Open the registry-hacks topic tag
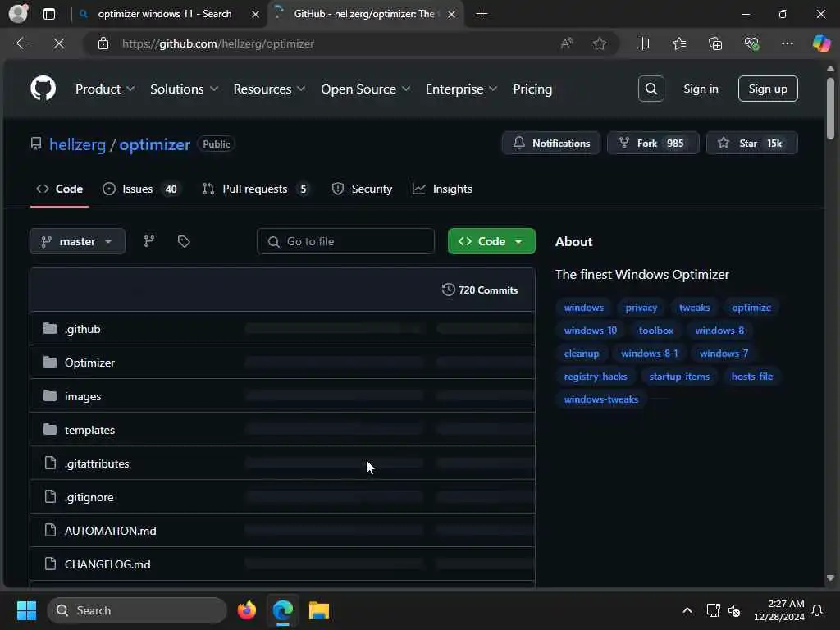 [596, 377]
